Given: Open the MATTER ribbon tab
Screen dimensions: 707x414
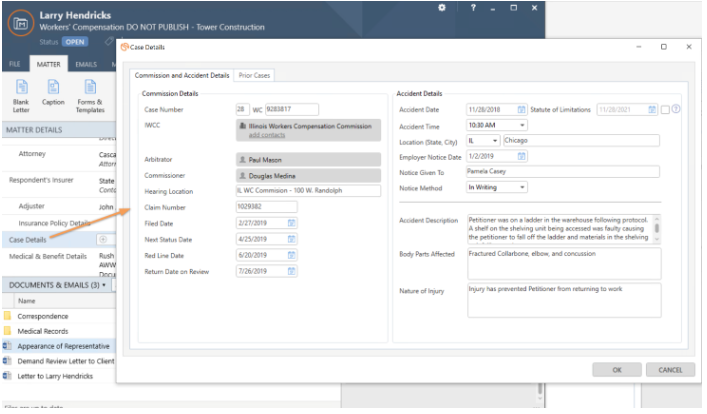Looking at the screenshot, I should pos(48,64).
